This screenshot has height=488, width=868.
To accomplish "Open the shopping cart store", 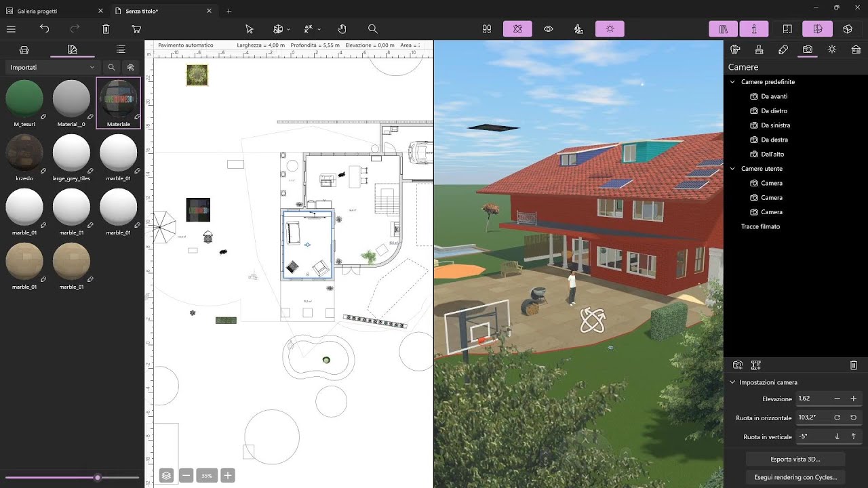I will [x=136, y=29].
